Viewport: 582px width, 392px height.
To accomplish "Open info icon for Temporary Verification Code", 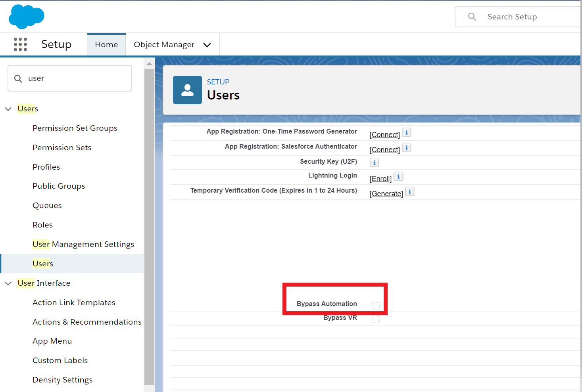I will [410, 191].
